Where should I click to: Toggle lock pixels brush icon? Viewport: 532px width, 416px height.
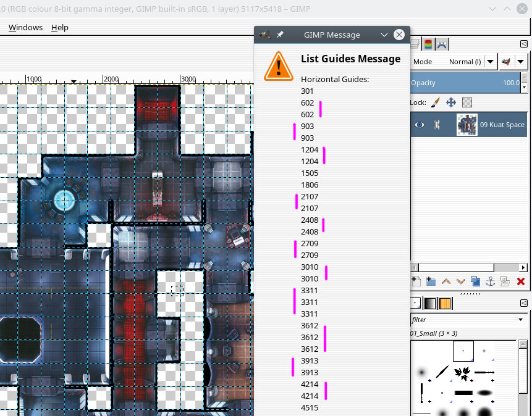click(x=436, y=102)
